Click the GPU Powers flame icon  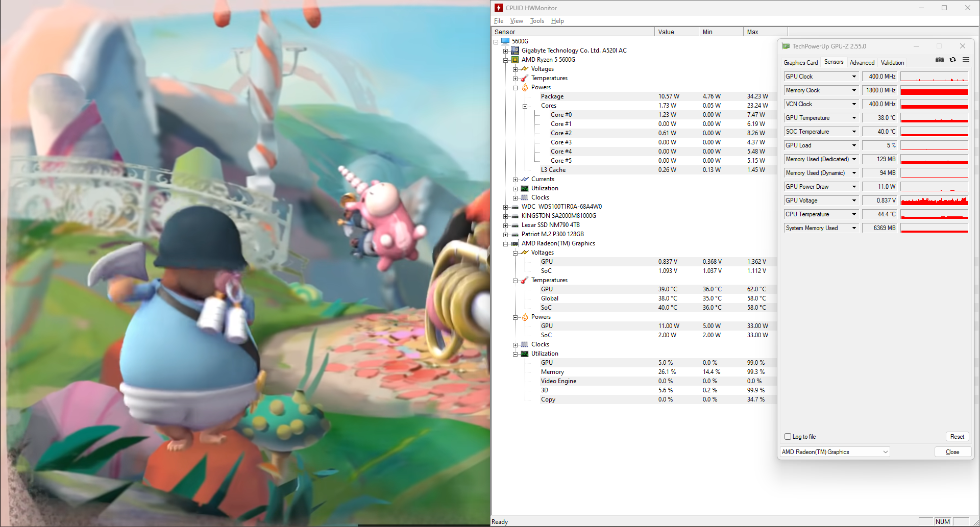tap(525, 317)
